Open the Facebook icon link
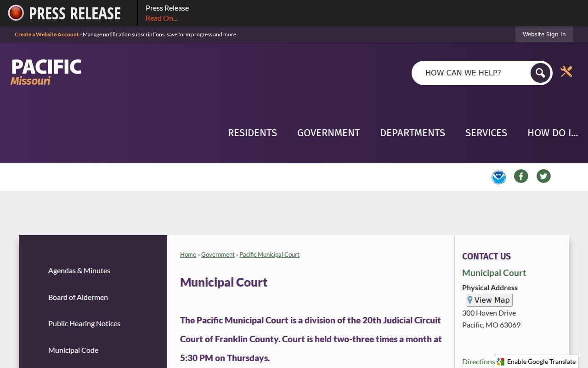This screenshot has height=368, width=588. click(x=521, y=176)
